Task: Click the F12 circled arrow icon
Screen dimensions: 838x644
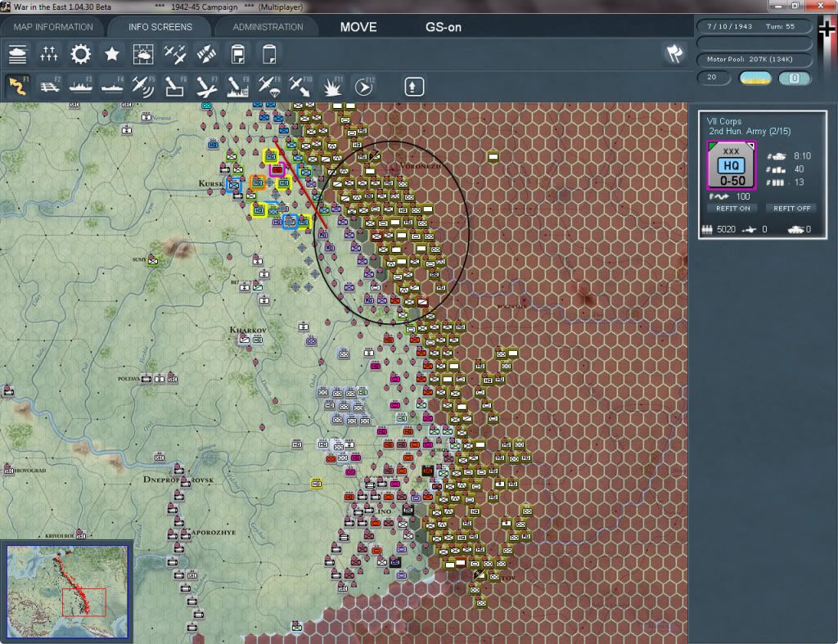Action: 364,86
